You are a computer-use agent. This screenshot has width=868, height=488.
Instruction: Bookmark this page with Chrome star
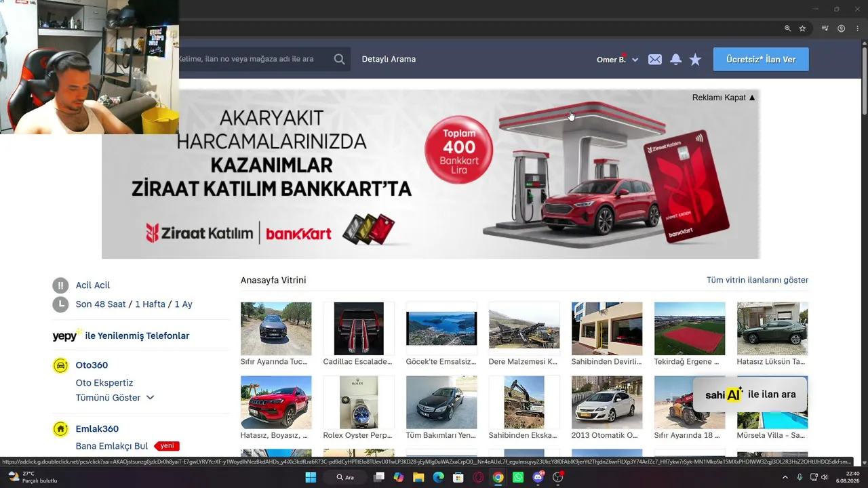click(803, 28)
